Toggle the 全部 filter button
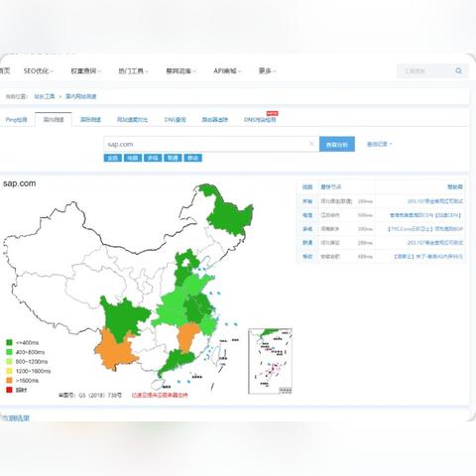476x476 pixels. [113, 158]
